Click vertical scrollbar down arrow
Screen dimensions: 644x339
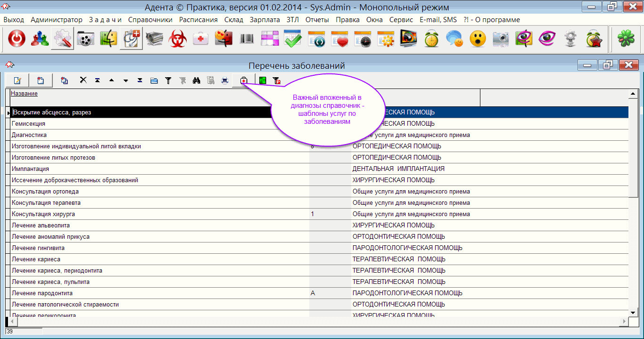click(x=633, y=313)
